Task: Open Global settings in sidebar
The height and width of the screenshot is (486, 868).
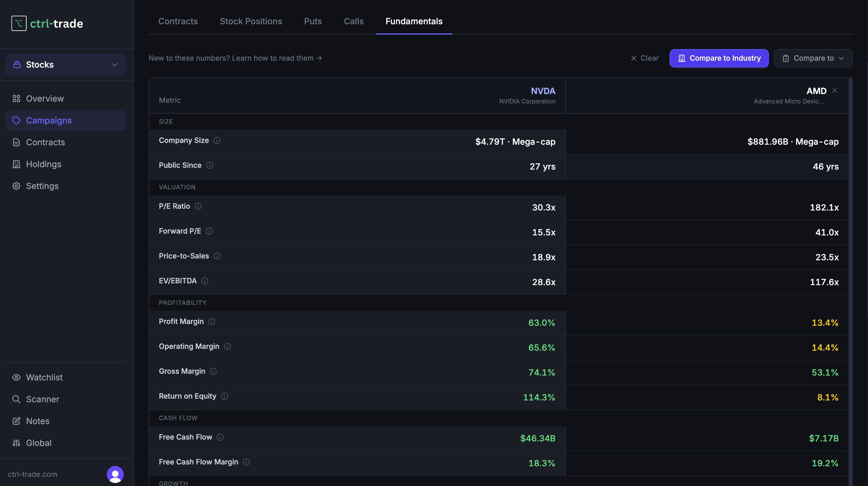Action: tap(66, 443)
